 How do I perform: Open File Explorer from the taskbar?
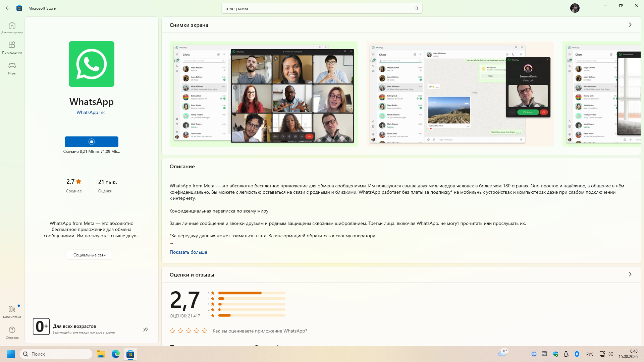[101, 354]
